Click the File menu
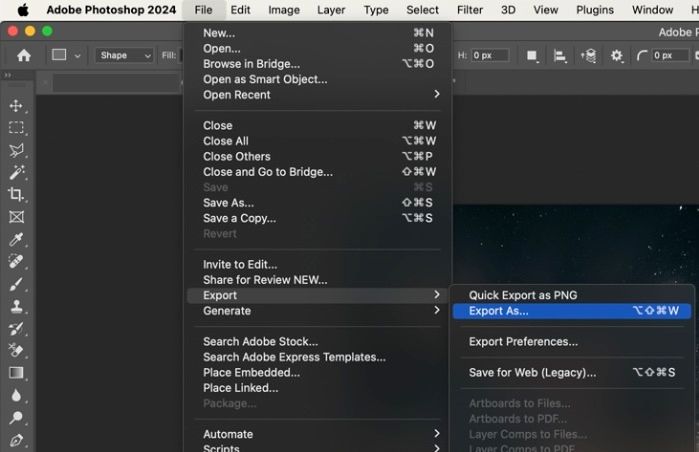This screenshot has width=699, height=452. pyautogui.click(x=203, y=10)
